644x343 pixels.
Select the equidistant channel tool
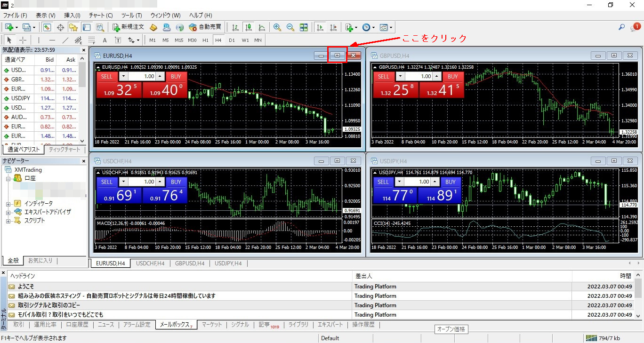78,40
